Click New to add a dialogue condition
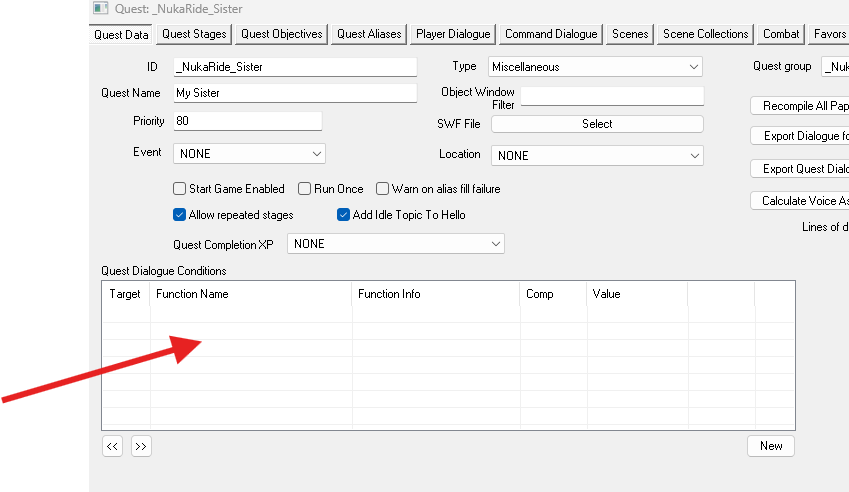This screenshot has width=849, height=492. click(771, 446)
